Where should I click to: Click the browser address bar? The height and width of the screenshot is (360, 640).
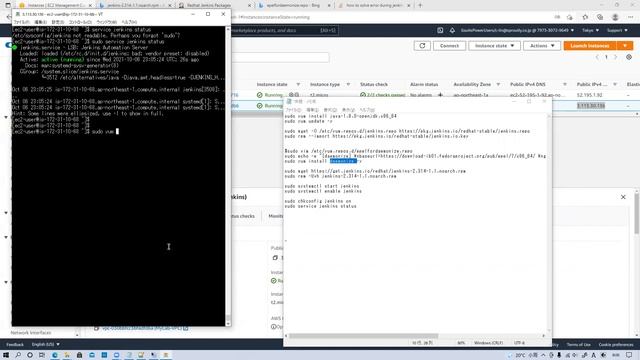point(388,17)
